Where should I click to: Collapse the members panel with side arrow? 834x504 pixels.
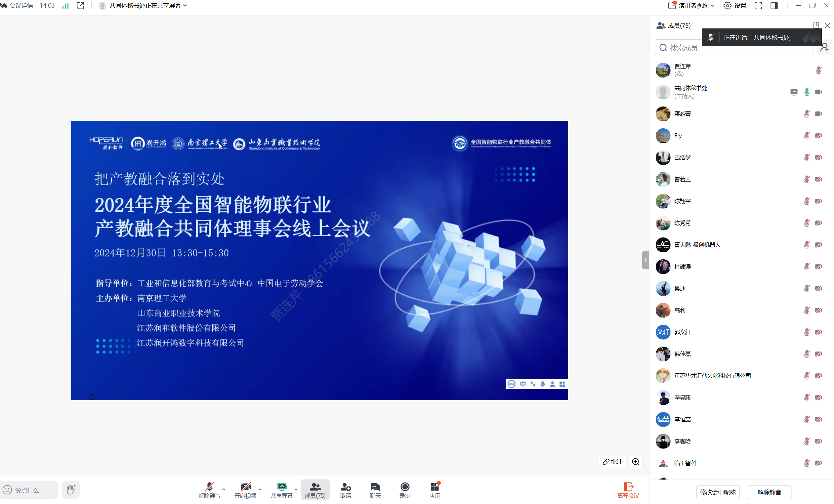pyautogui.click(x=646, y=260)
